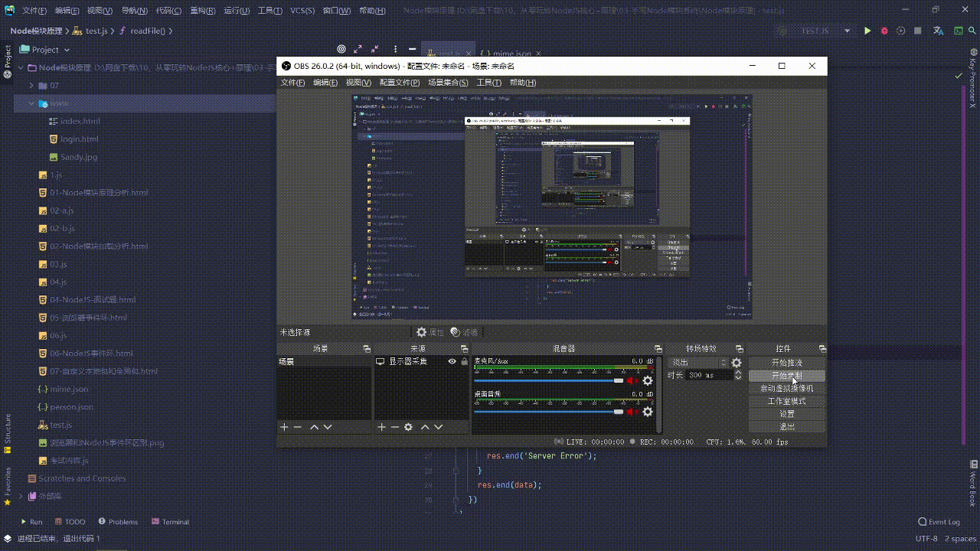Select the 场景 item in scenes list
Screen dimensions: 980x551
tap(324, 361)
